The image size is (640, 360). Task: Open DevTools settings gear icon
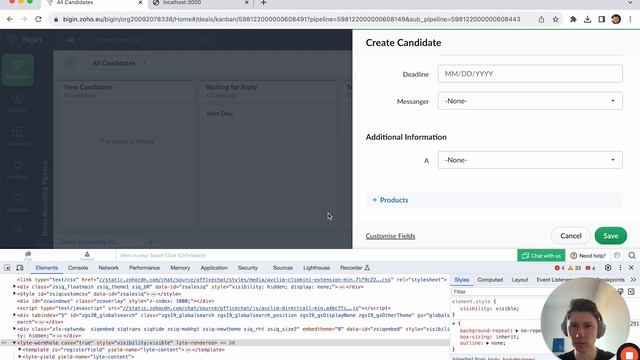pos(608,268)
